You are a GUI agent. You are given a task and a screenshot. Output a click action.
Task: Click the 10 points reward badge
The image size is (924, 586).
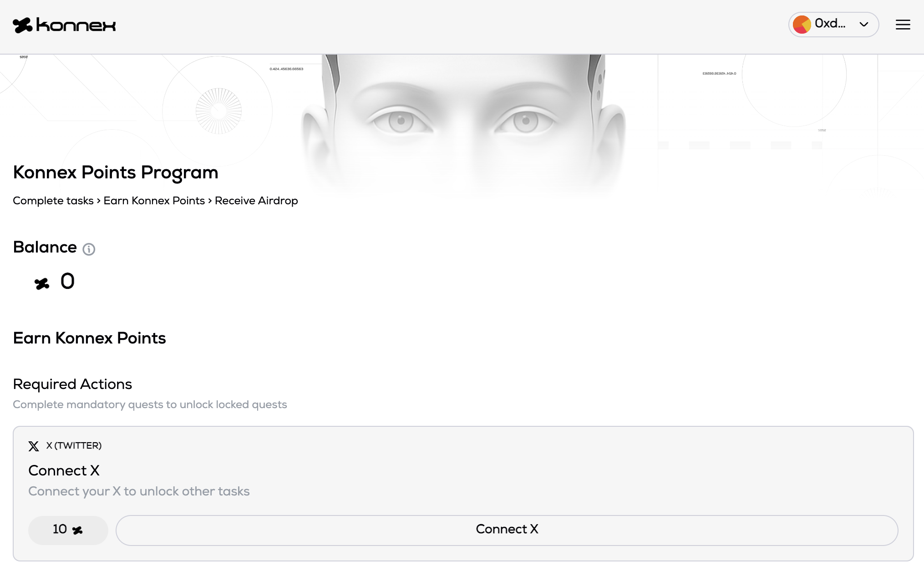[68, 530]
